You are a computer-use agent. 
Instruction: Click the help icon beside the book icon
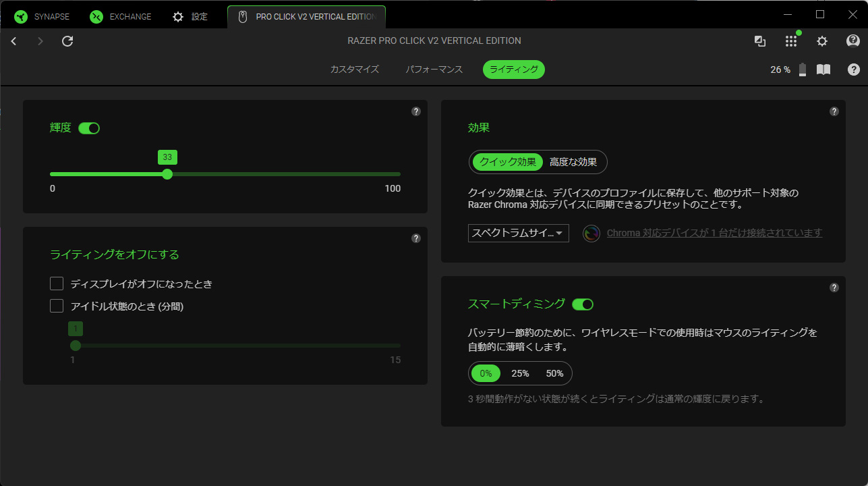click(x=854, y=70)
